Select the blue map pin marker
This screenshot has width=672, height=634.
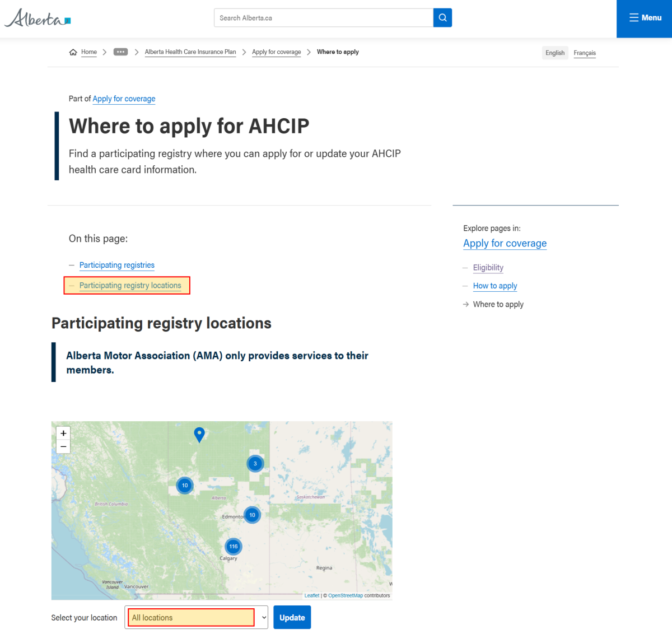[199, 435]
